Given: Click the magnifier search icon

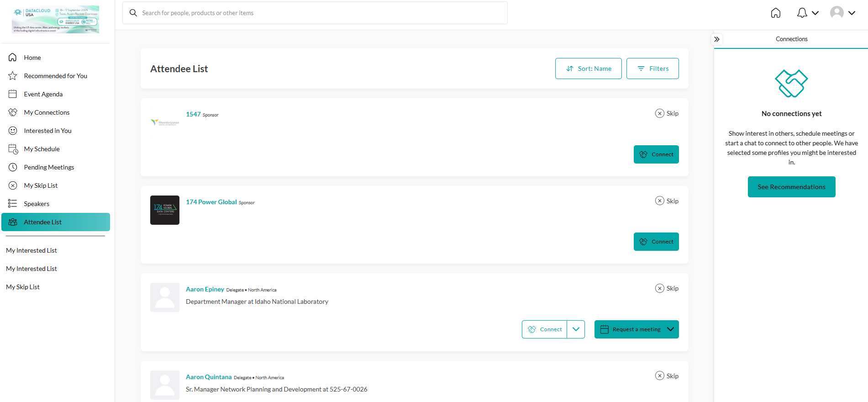Looking at the screenshot, I should coord(133,13).
